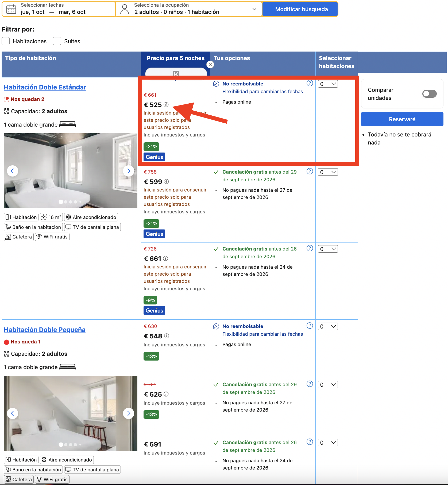Open info icon beside € 599 price
Viewport: 448px width, 485px height.
[166, 181]
